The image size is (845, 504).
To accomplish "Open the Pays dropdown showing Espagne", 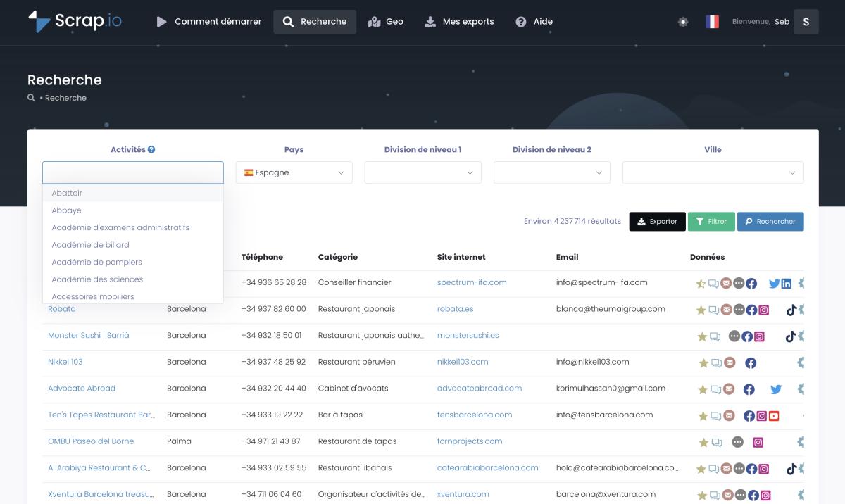I will click(294, 172).
